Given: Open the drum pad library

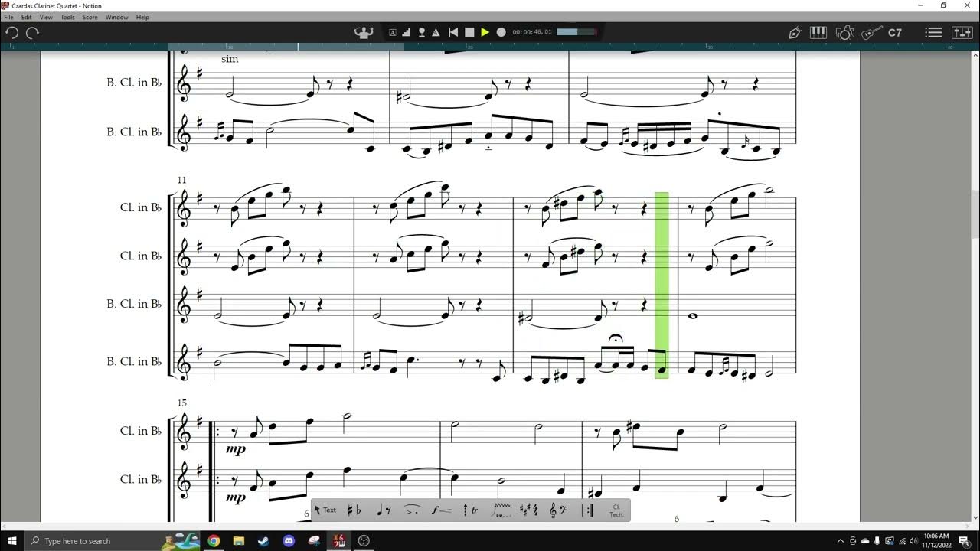Looking at the screenshot, I should 844,32.
